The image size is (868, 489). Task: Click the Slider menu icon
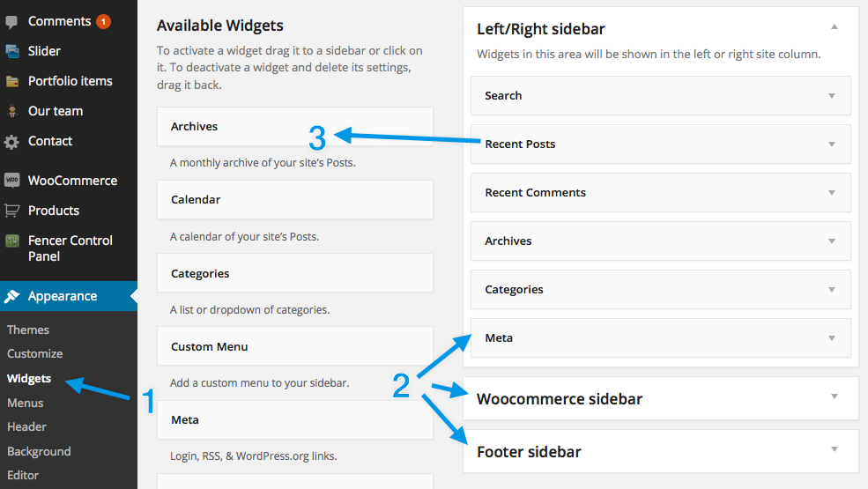[12, 51]
